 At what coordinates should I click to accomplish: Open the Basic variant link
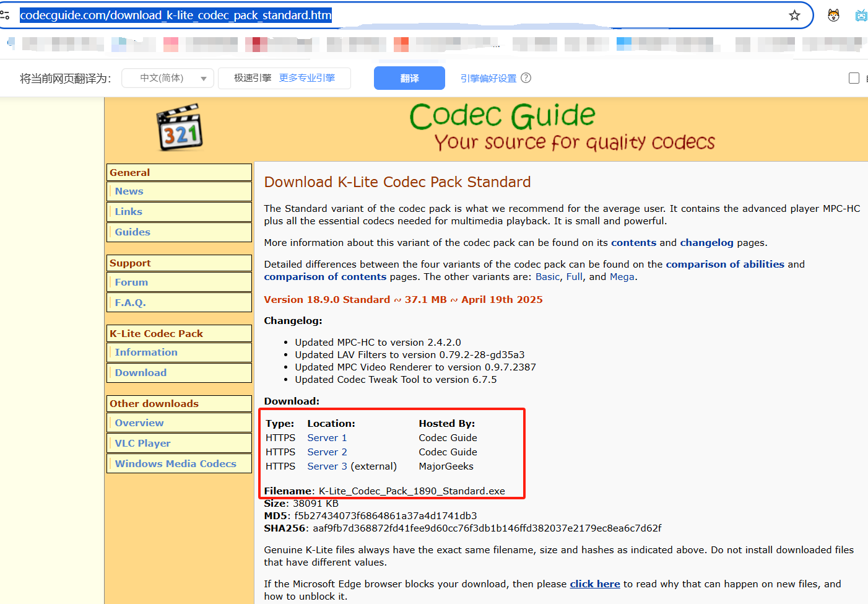click(547, 277)
